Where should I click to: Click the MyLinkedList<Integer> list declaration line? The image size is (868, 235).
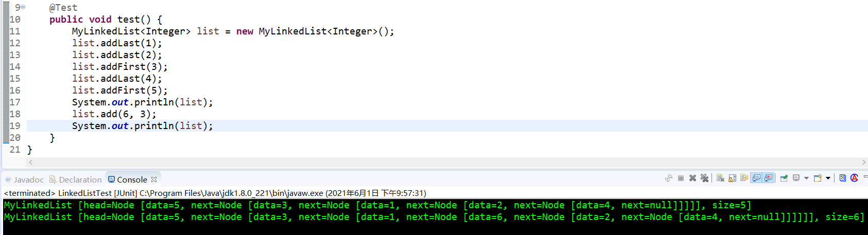[x=233, y=31]
